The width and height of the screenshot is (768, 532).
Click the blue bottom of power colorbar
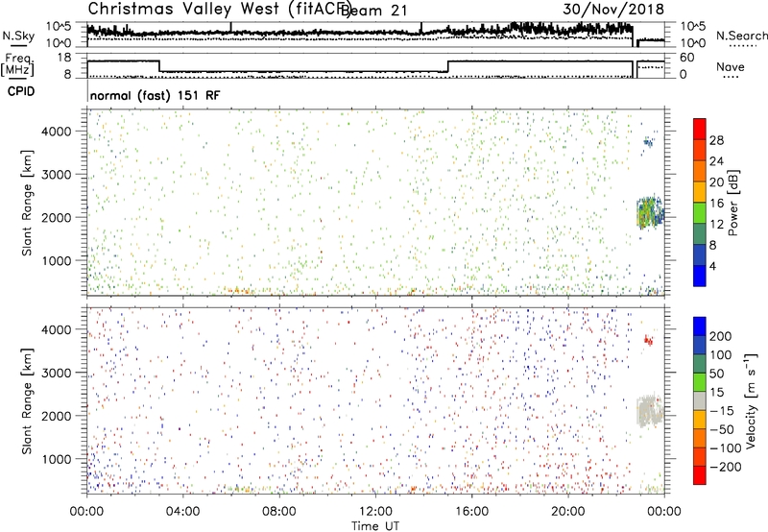[x=700, y=276]
